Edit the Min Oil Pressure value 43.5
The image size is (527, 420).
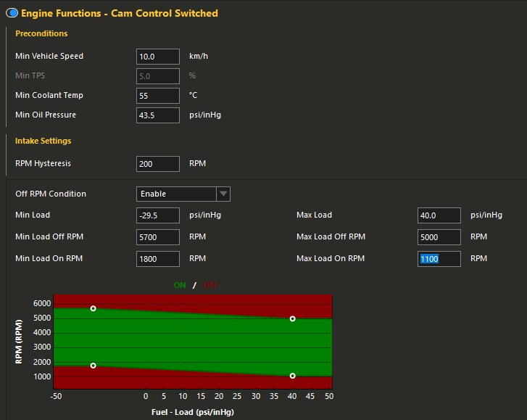point(157,115)
